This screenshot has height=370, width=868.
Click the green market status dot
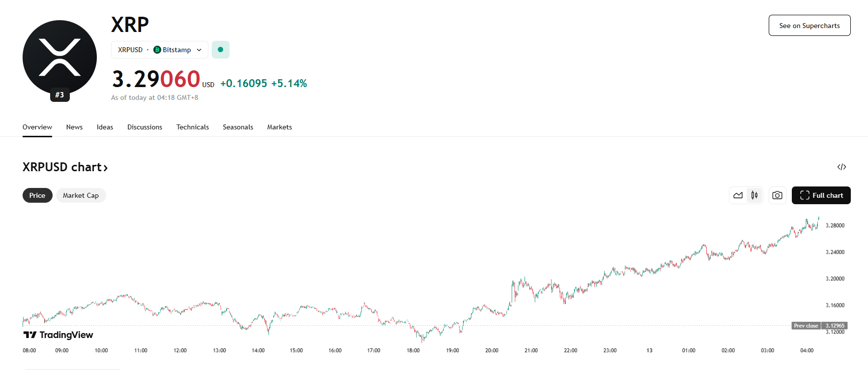coord(220,50)
